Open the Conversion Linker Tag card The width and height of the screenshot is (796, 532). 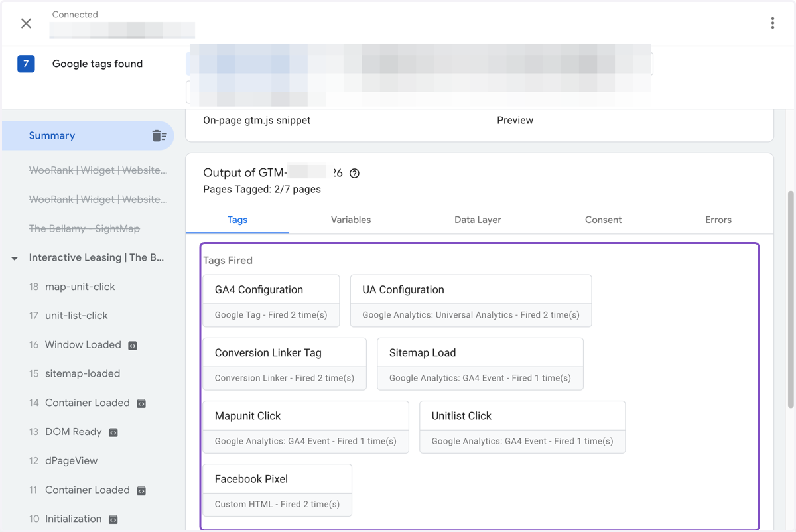[x=285, y=364]
